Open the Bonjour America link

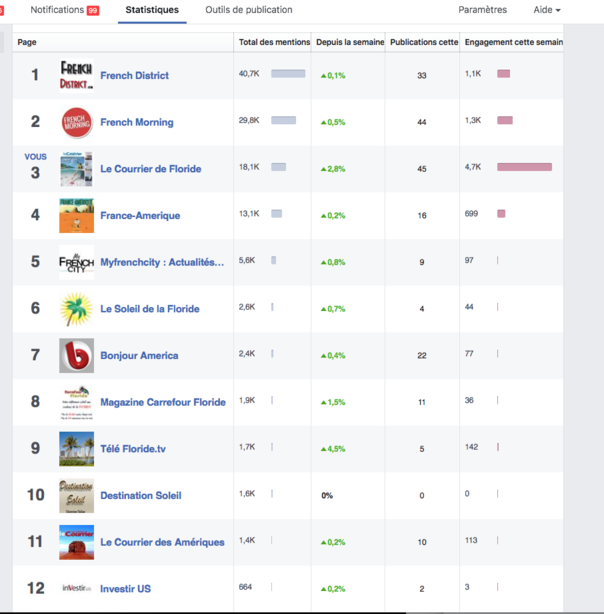click(139, 355)
